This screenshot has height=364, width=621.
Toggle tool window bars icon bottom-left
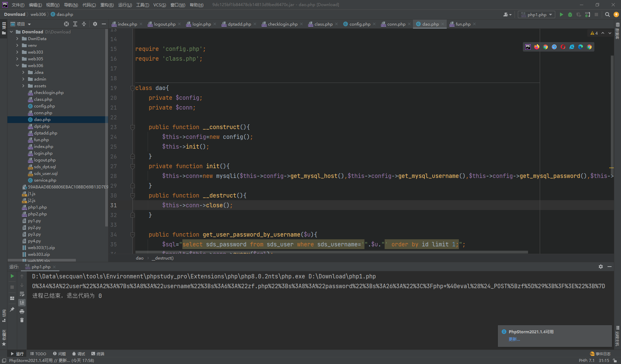(x=4, y=361)
